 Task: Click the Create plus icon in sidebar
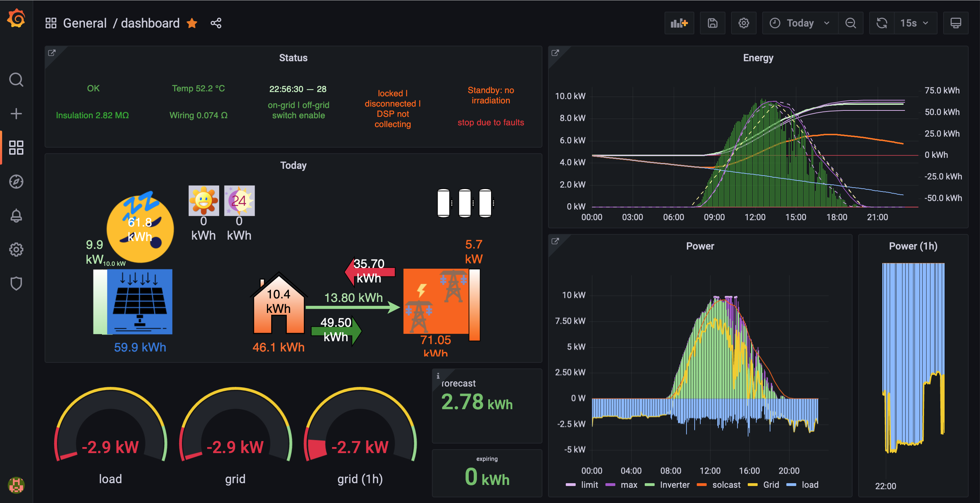click(16, 114)
